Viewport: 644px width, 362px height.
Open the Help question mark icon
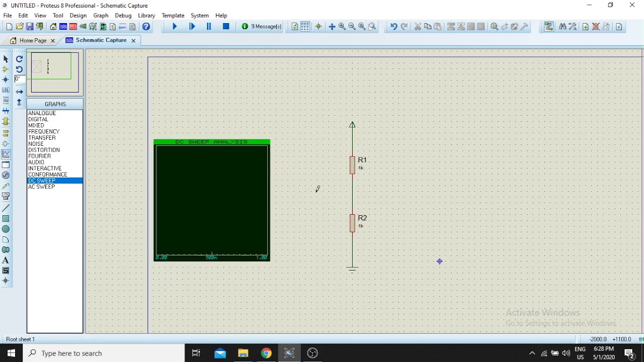click(146, 27)
